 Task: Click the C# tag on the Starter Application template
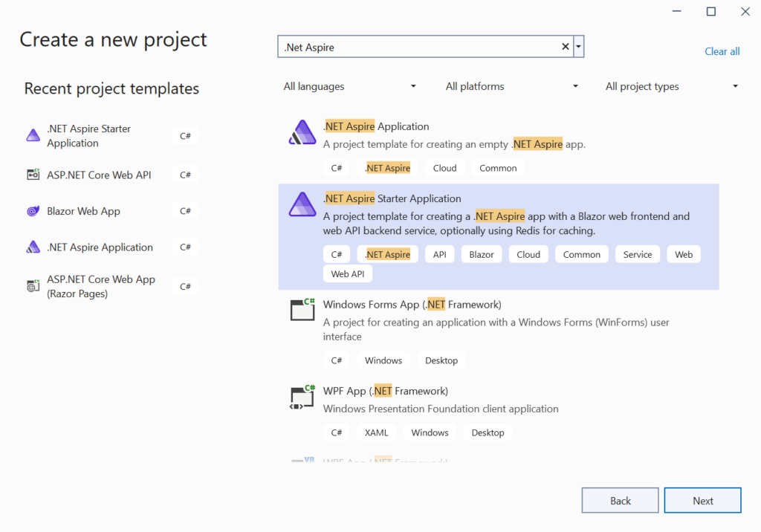(337, 253)
